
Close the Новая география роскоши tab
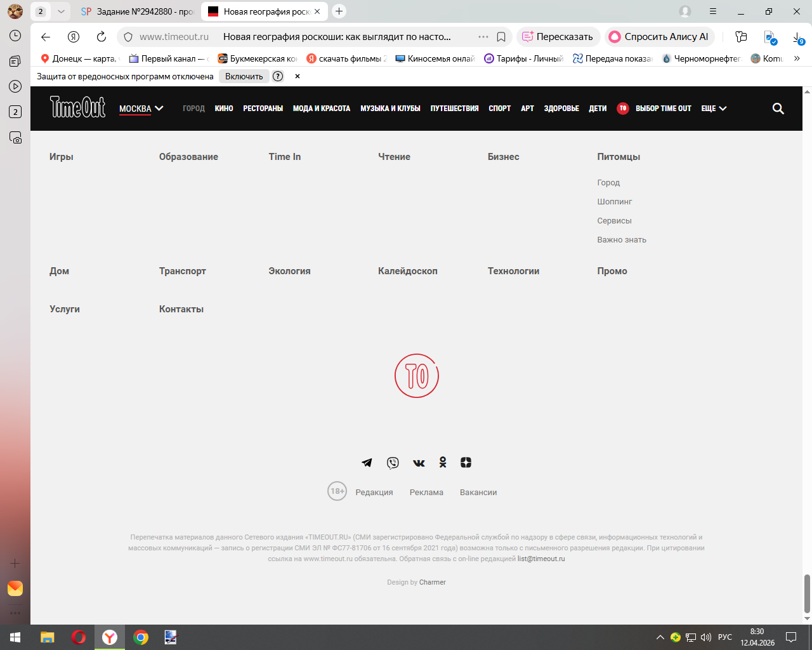click(317, 11)
